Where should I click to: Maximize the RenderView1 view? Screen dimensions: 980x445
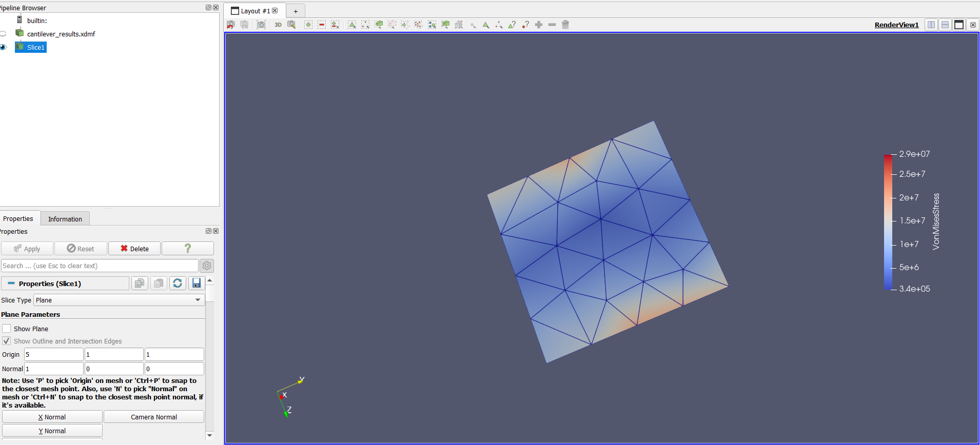(x=959, y=25)
